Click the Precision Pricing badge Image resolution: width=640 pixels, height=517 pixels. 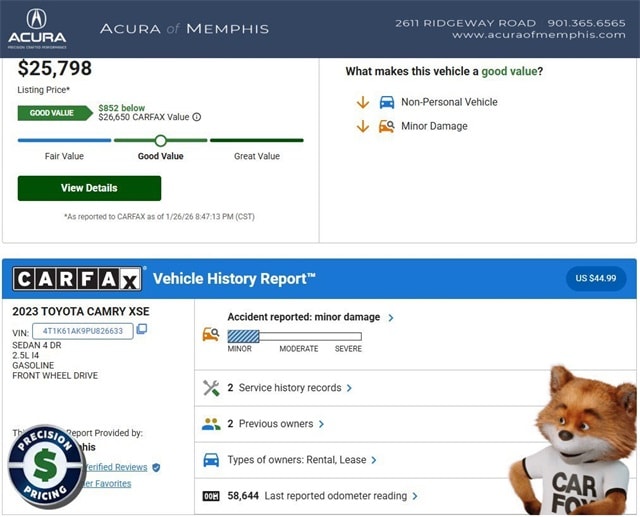point(46,466)
